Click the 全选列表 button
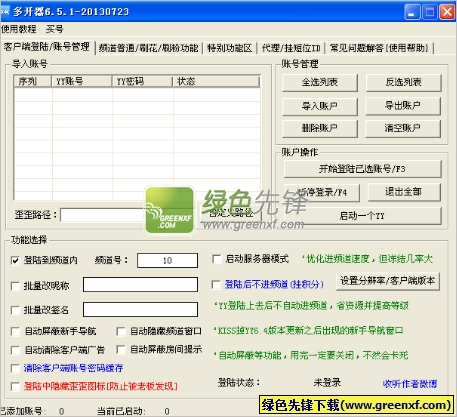The width and height of the screenshot is (457, 417). (x=320, y=82)
